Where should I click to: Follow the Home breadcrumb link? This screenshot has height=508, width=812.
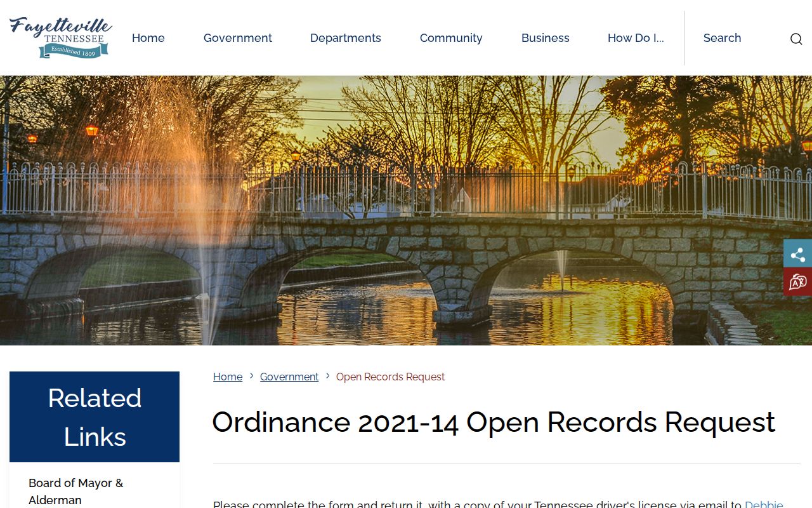click(228, 377)
